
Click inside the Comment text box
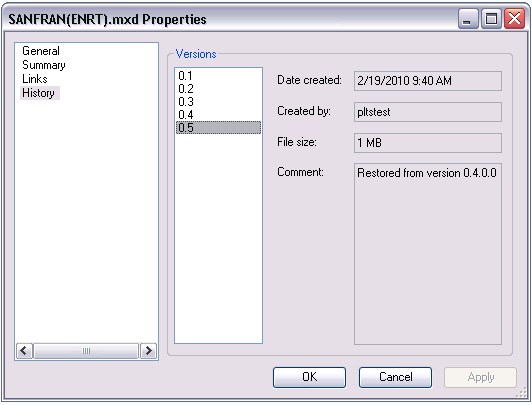[428, 254]
